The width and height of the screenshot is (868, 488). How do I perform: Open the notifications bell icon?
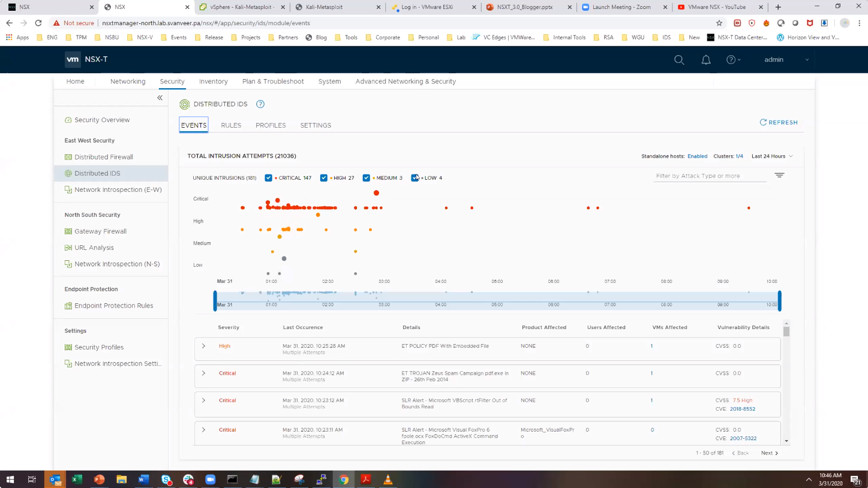tap(706, 60)
